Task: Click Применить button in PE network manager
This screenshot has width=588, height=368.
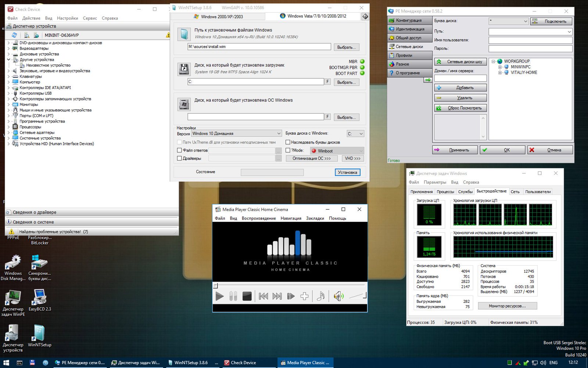Action: (x=455, y=150)
